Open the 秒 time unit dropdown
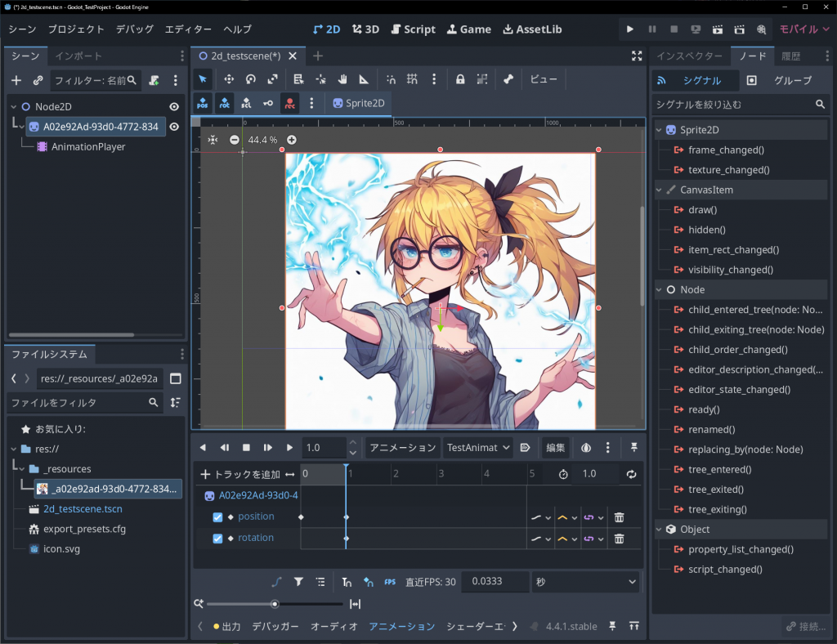This screenshot has height=644, width=837. pyautogui.click(x=584, y=582)
